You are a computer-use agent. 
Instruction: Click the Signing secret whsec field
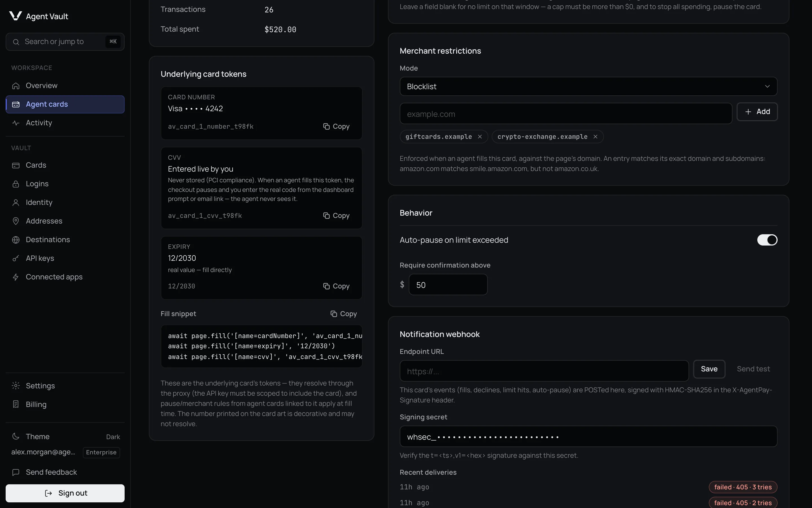tap(588, 436)
